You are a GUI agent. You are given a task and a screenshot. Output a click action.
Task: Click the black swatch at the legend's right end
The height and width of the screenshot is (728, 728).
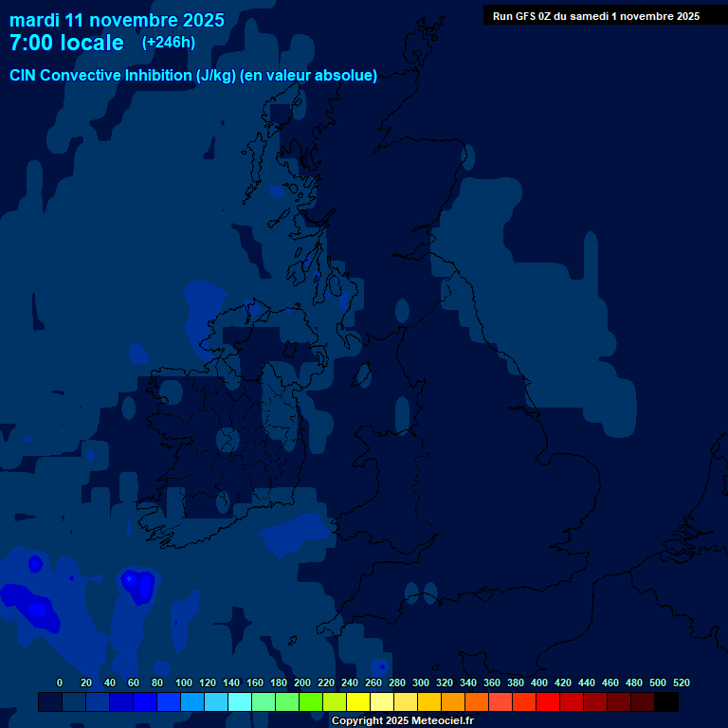pyautogui.click(x=665, y=702)
